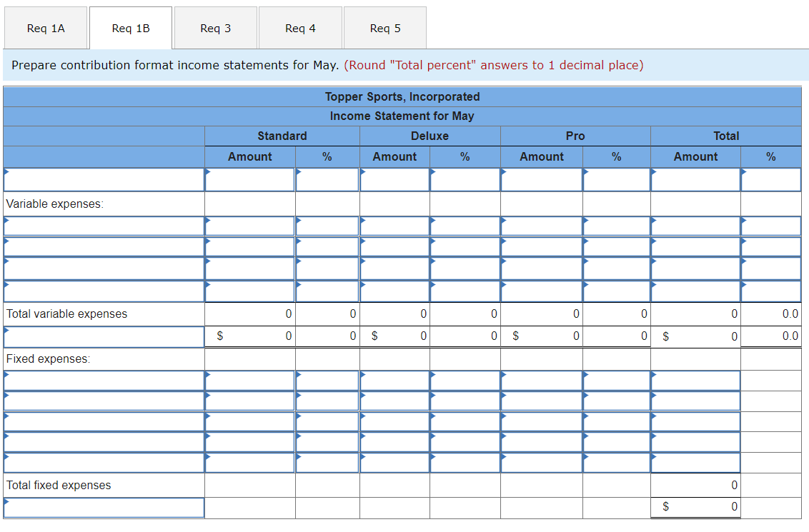Click the Total column header

tap(726, 136)
